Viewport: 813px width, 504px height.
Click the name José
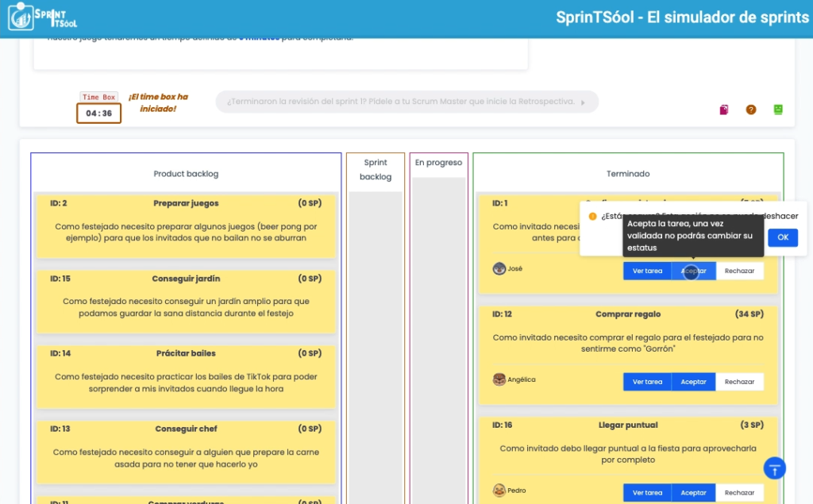click(x=514, y=268)
